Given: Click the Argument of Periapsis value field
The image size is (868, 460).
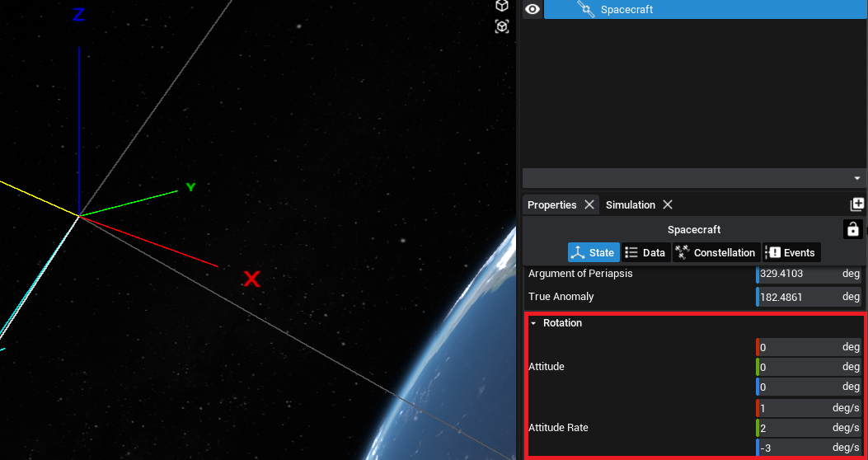Looking at the screenshot, I should [x=795, y=274].
